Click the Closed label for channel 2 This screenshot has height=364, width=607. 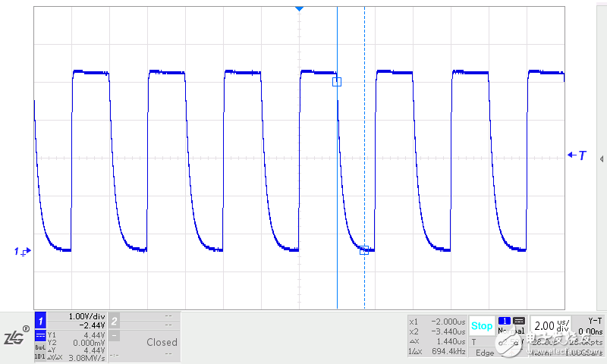pyautogui.click(x=161, y=342)
